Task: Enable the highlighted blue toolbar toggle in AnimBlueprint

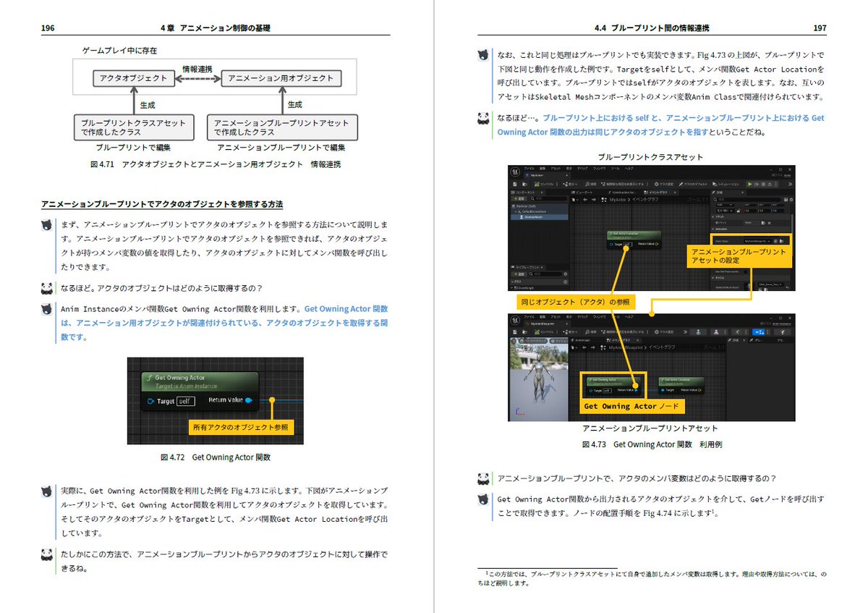Action: [758, 331]
